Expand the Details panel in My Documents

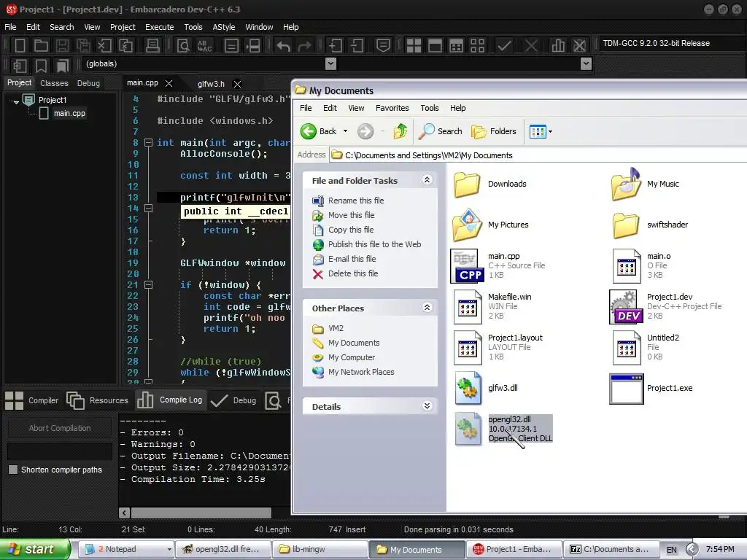tap(427, 405)
